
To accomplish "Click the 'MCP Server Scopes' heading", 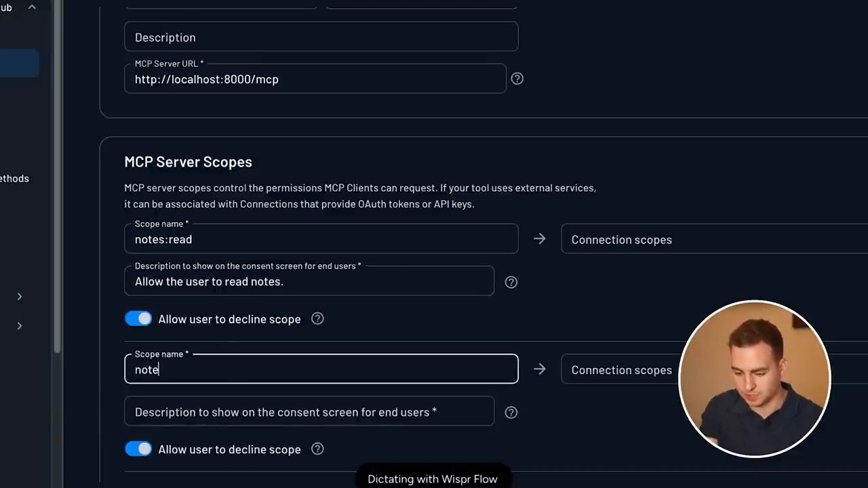I will [x=189, y=161].
